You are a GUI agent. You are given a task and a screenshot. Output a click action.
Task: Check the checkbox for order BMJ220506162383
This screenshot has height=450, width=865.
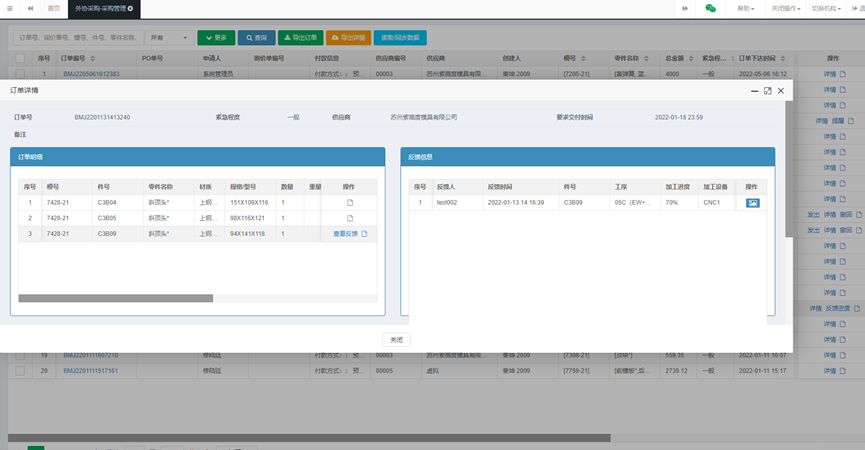[x=20, y=74]
